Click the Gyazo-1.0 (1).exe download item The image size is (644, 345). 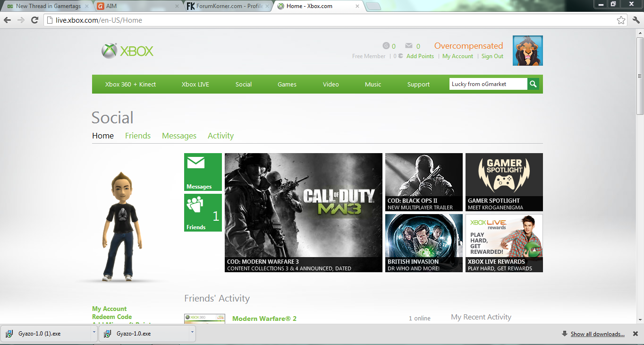point(46,334)
